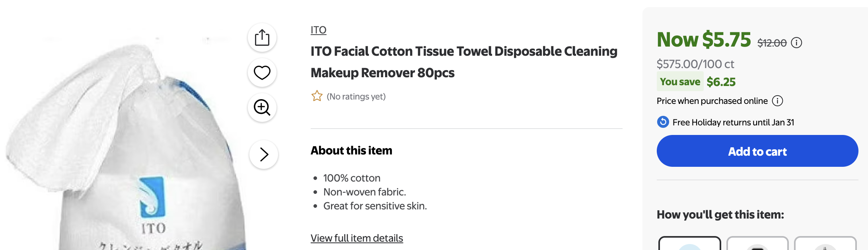Open image zoom with magnifier icon
This screenshot has height=250, width=868.
tap(262, 107)
